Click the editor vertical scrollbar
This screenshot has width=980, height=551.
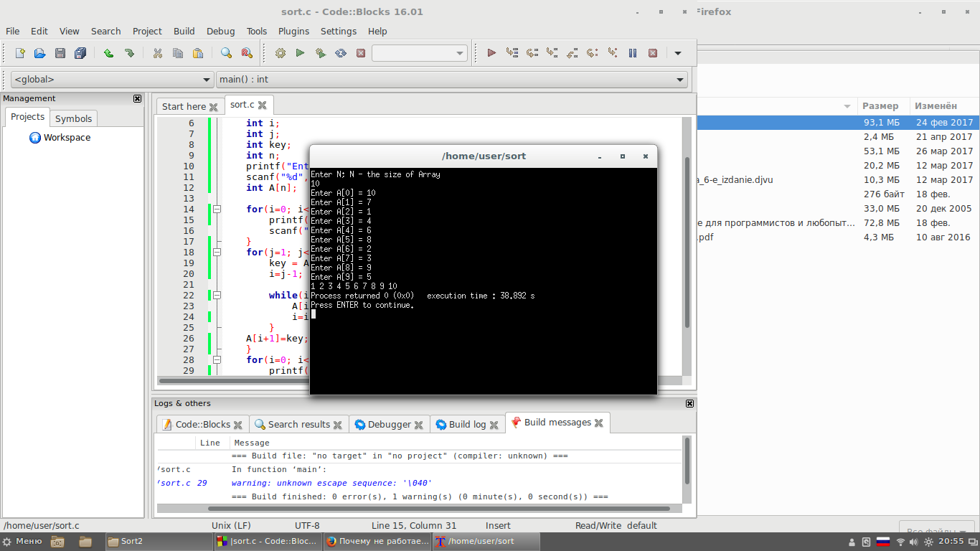click(x=687, y=244)
